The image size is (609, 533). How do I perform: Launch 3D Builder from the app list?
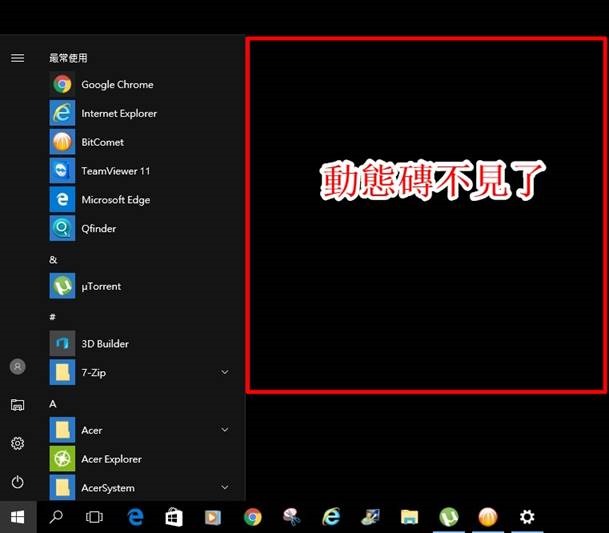click(x=140, y=343)
